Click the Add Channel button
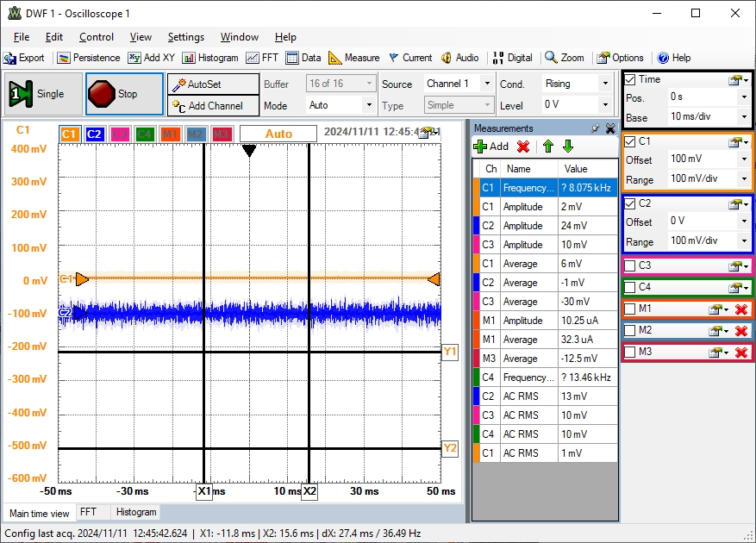This screenshot has width=756, height=543. coord(213,106)
